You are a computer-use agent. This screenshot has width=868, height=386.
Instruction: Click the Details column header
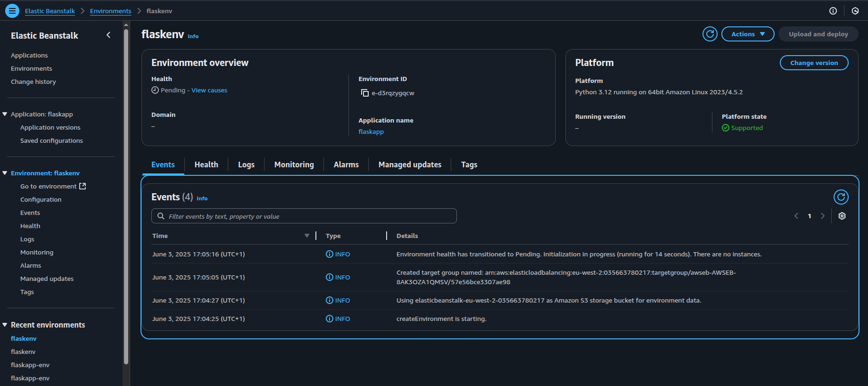(x=407, y=236)
